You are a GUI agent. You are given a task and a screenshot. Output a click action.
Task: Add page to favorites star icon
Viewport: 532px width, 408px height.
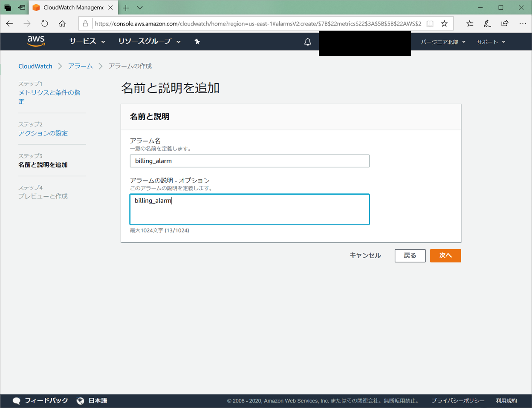point(444,23)
